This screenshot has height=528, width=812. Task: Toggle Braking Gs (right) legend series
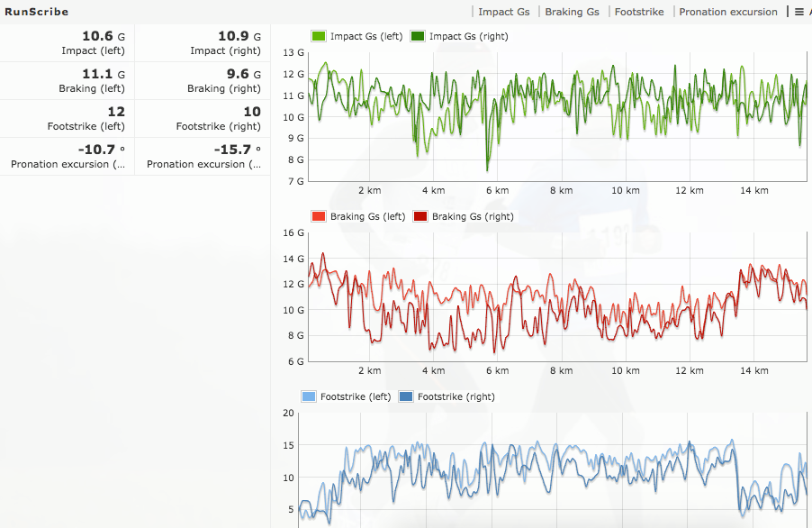click(x=464, y=216)
